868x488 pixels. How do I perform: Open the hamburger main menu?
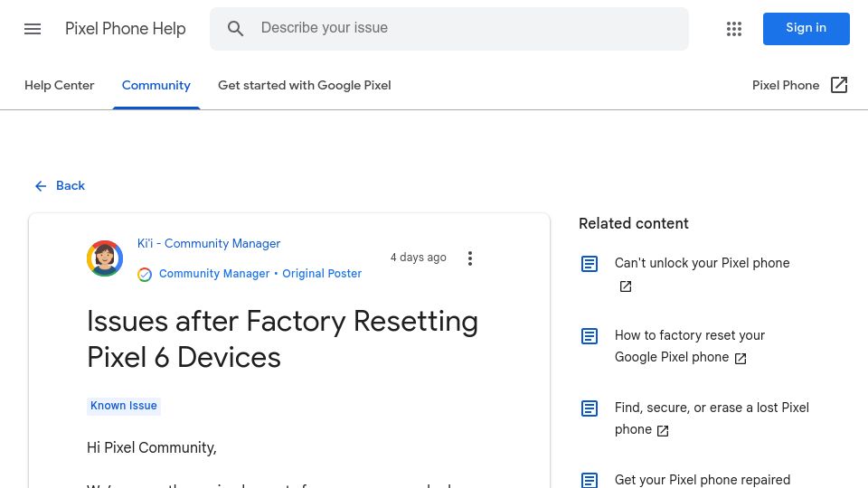[x=33, y=29]
